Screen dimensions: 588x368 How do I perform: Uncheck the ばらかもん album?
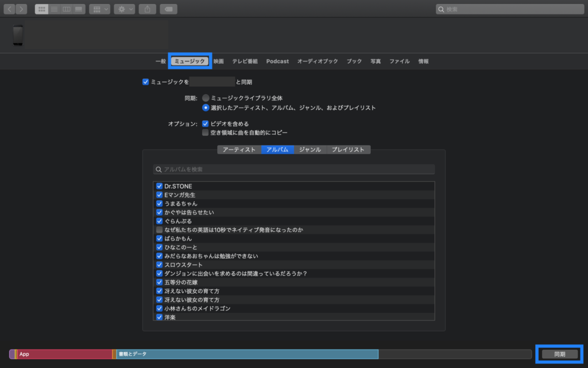[x=160, y=239]
